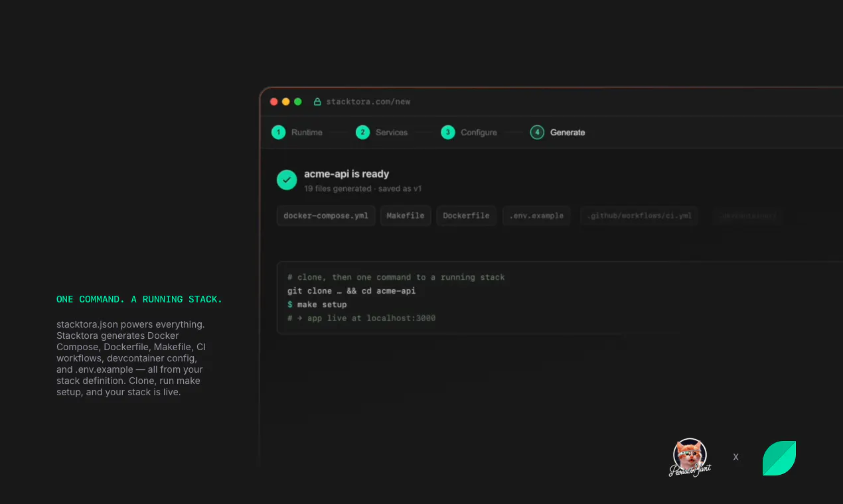The image size is (843, 504).
Task: Click the green checkmark ready icon
Action: pos(287,180)
